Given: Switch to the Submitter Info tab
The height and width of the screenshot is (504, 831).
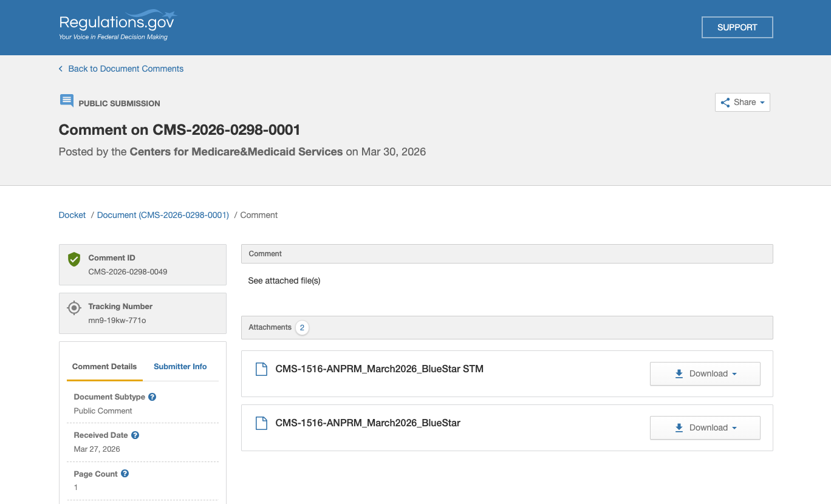Looking at the screenshot, I should 180,367.
